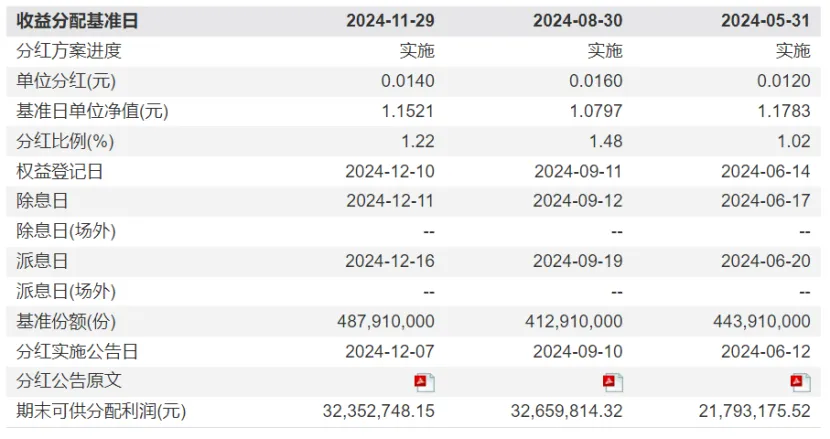
Task: Click the 实施 status under 2024-08-30
Action: [605, 51]
